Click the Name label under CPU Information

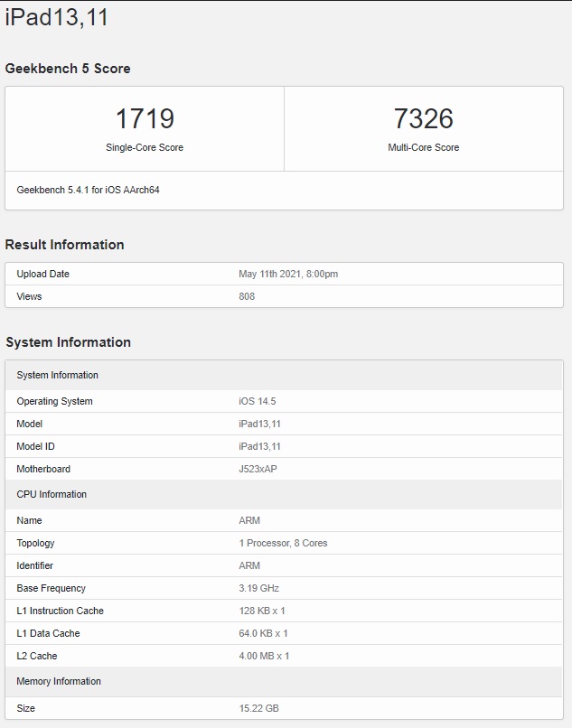tap(29, 520)
